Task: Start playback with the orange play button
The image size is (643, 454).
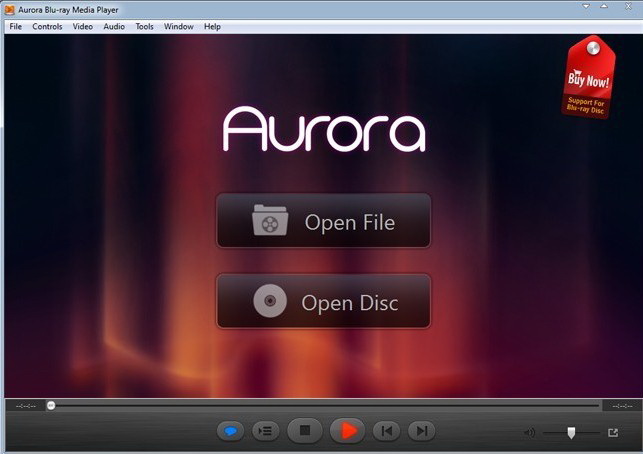Action: [x=347, y=431]
